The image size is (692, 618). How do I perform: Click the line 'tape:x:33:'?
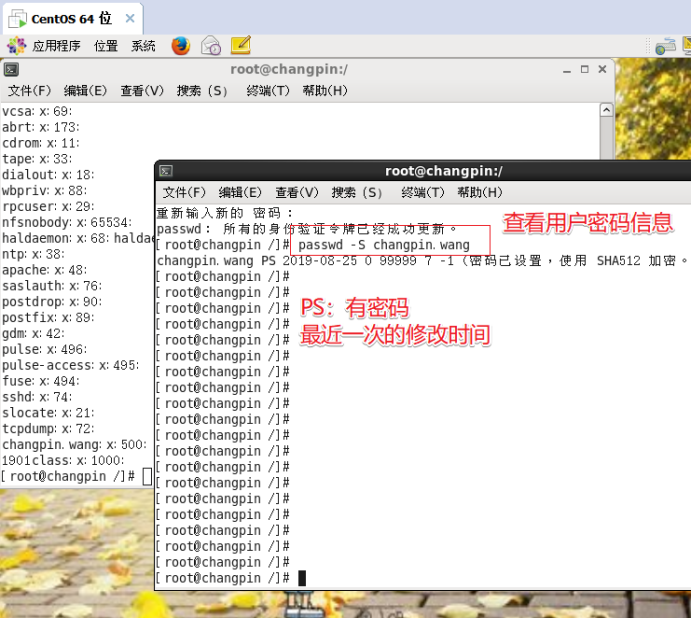pos(37,158)
